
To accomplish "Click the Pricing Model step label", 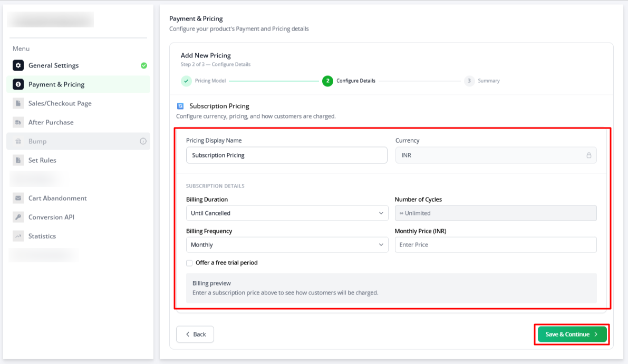I will point(210,81).
